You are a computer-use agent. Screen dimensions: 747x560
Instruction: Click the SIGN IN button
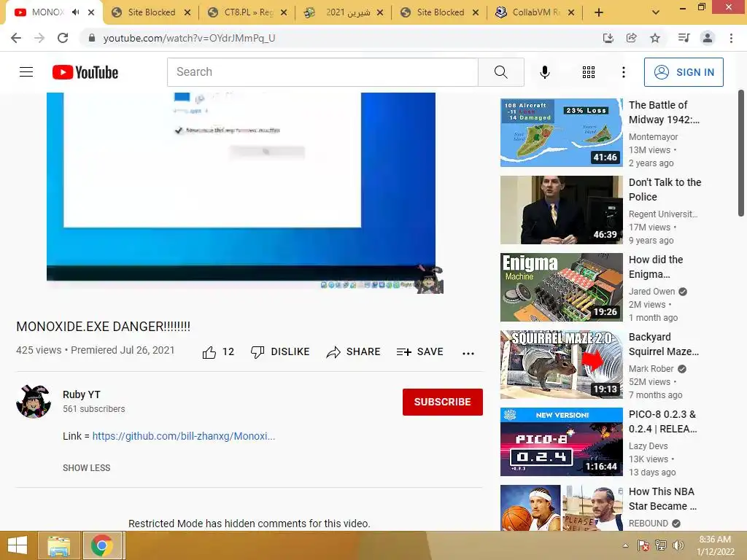pyautogui.click(x=684, y=72)
